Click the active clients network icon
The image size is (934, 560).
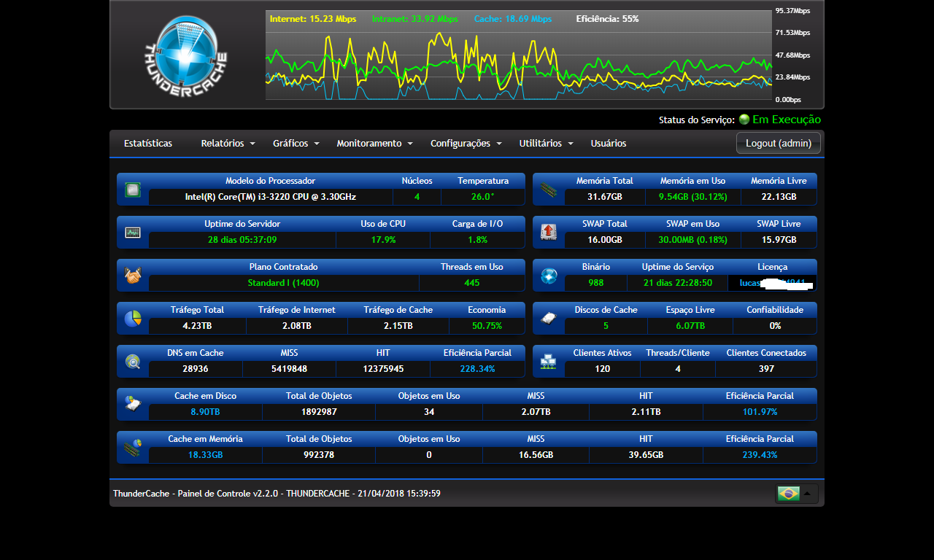[549, 362]
